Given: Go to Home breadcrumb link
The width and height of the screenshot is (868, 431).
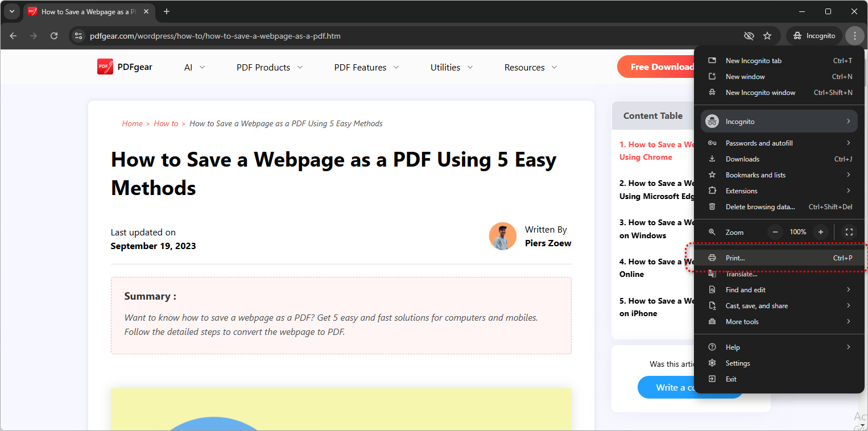Looking at the screenshot, I should click(x=133, y=123).
